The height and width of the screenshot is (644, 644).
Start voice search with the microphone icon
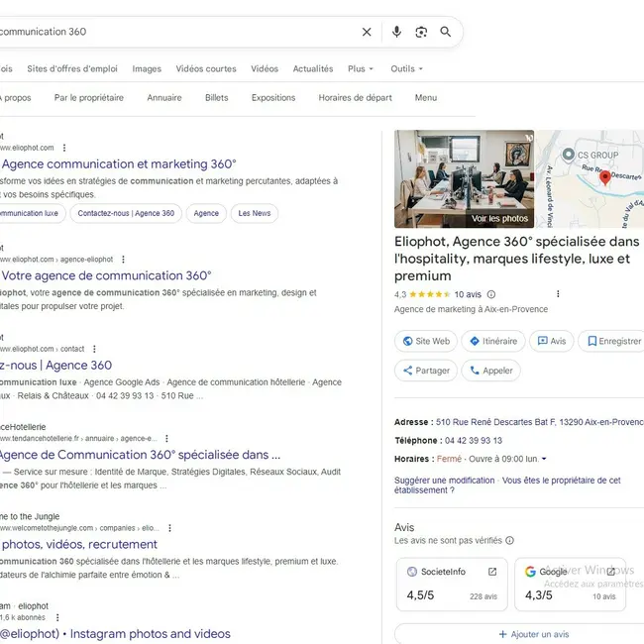point(396,32)
